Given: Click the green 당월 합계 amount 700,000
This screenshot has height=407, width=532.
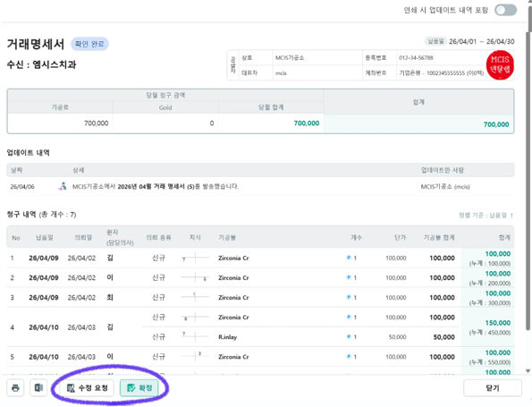Looking at the screenshot, I should tap(307, 123).
